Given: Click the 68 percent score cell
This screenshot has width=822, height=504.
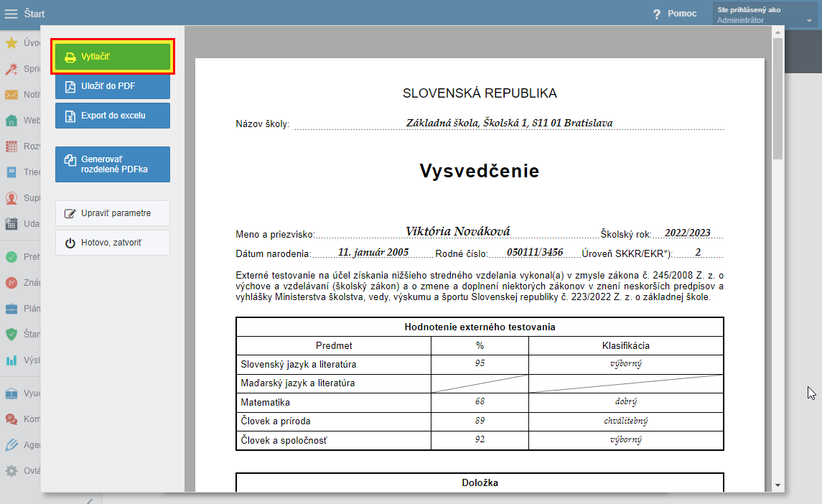Looking at the screenshot, I should click(480, 401).
